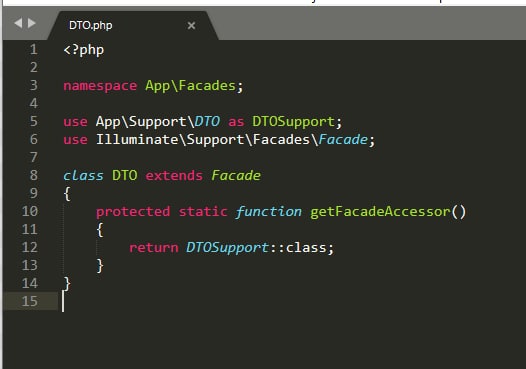Click line number 5 in the gutter

[34, 121]
